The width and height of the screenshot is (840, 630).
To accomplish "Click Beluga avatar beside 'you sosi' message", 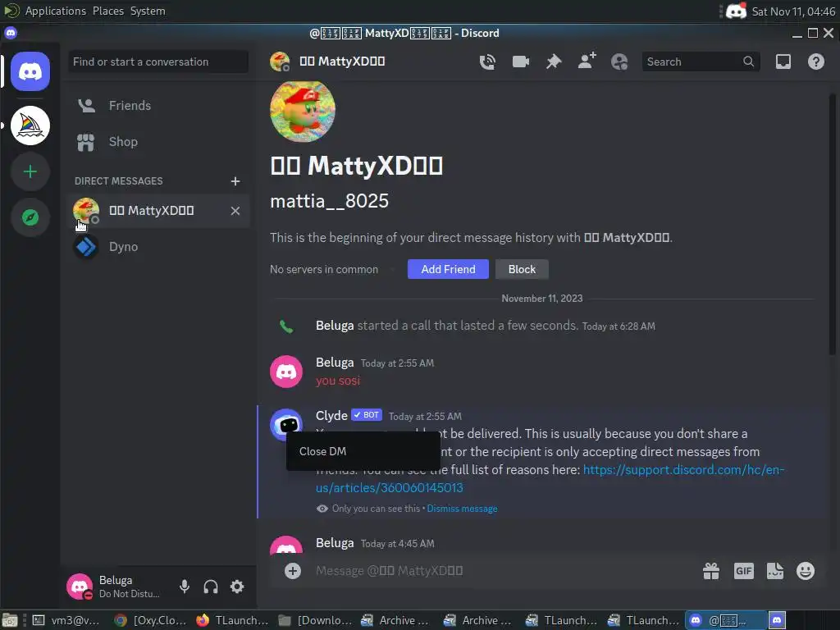I will coord(286,372).
